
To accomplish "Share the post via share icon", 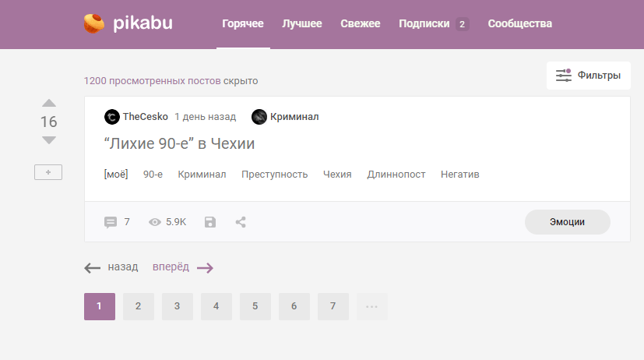I will pyautogui.click(x=241, y=222).
